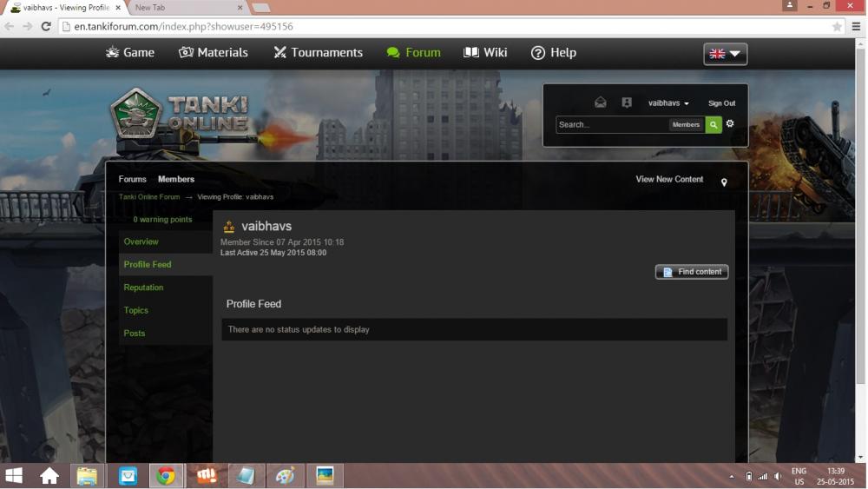Click into the forum Search field

pos(611,125)
